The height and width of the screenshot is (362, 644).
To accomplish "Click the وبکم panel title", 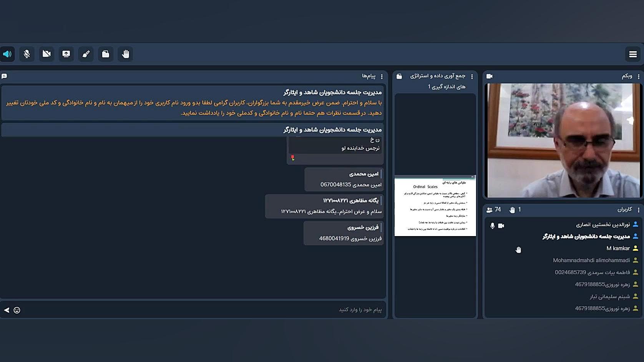I will pos(627,76).
